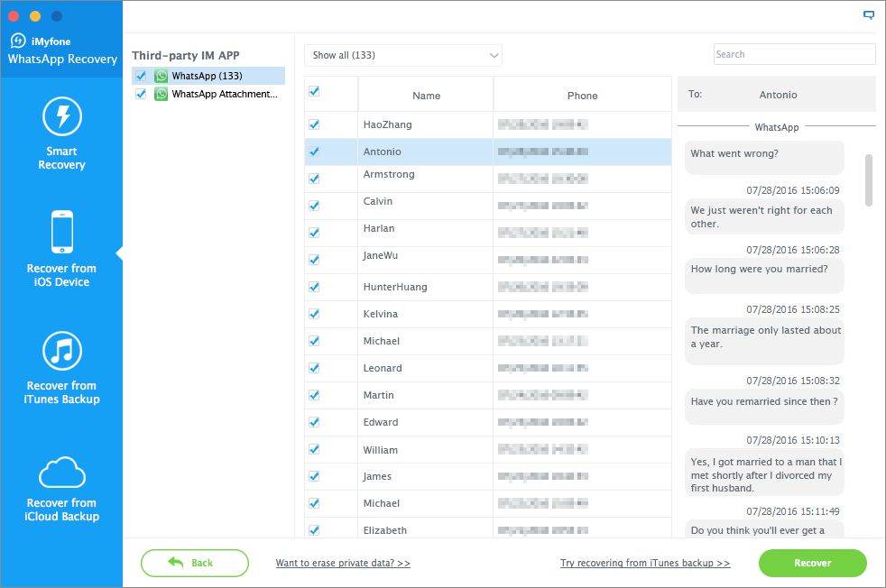The width and height of the screenshot is (886, 588).
Task: Open Smart Recovery mode
Action: [61, 133]
